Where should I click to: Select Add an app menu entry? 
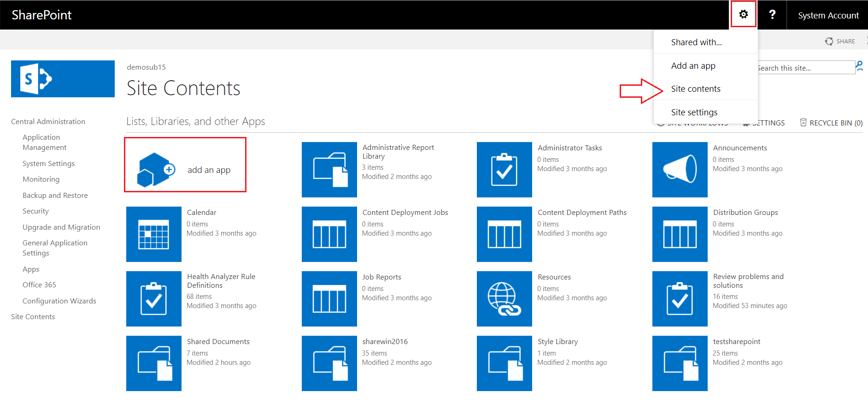[x=705, y=65]
